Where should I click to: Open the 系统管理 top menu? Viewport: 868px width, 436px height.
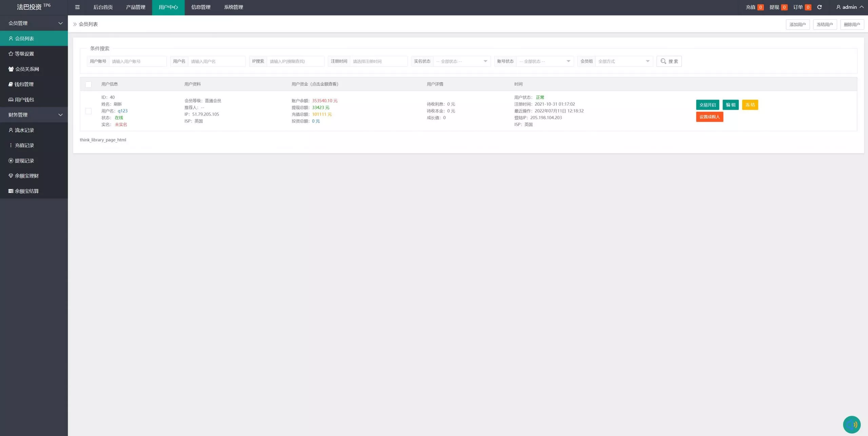click(x=233, y=7)
